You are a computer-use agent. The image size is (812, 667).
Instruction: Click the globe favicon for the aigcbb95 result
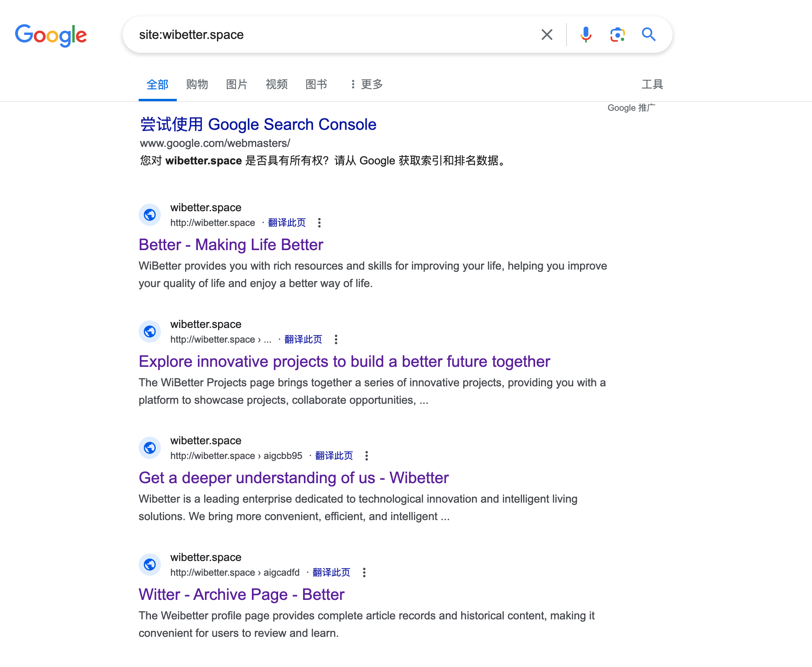coord(150,448)
